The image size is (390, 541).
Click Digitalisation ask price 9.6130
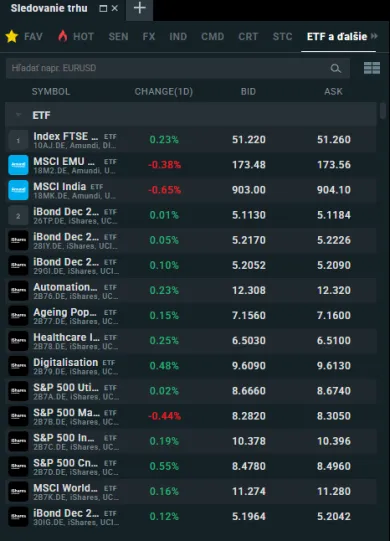tap(334, 366)
